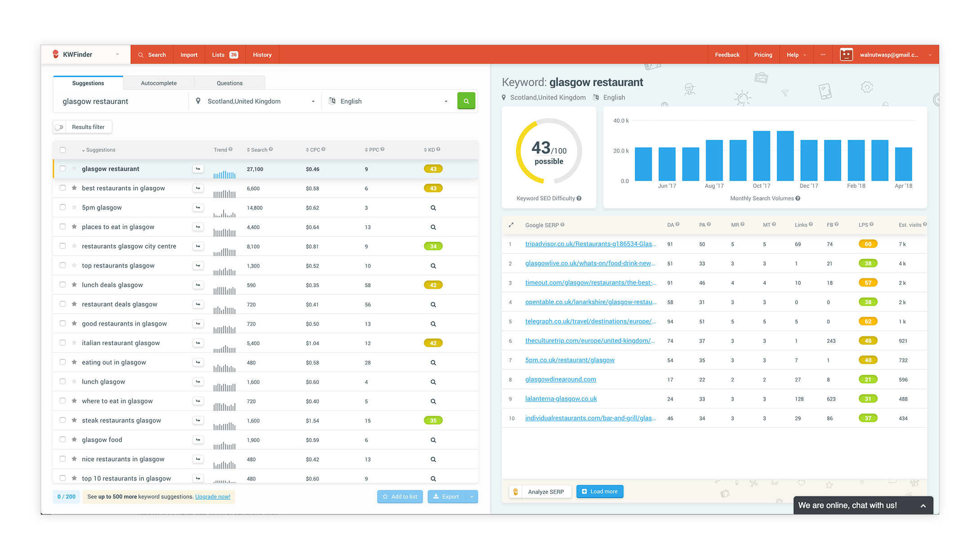
Task: Click the user avatar icon
Action: click(x=846, y=55)
